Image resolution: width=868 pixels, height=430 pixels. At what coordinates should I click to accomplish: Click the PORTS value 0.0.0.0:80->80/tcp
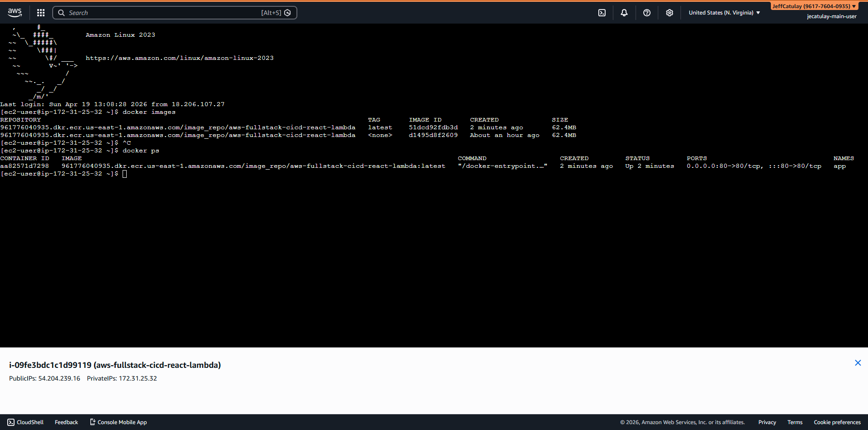point(725,166)
